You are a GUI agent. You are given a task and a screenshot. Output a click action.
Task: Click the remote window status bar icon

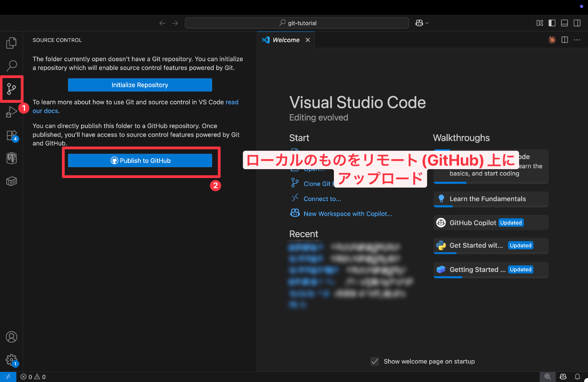click(8, 377)
